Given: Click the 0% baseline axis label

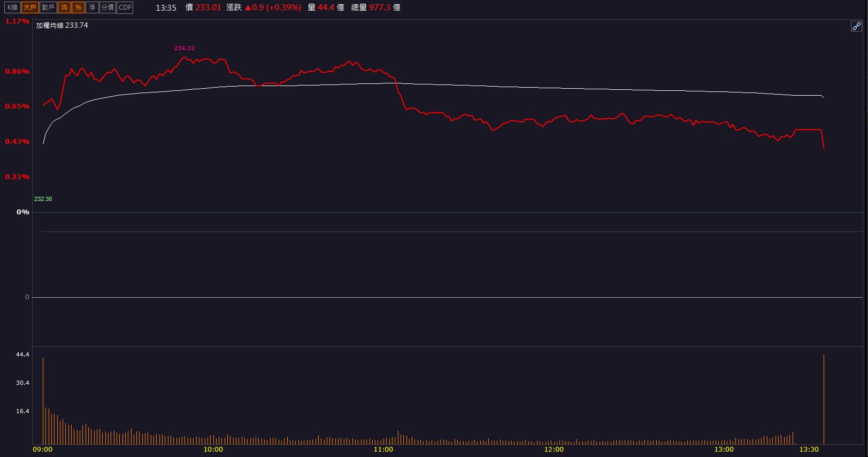Looking at the screenshot, I should (x=23, y=212).
